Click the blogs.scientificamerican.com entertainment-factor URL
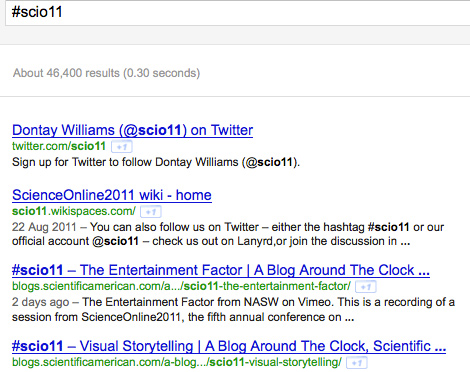470x372 pixels. (x=181, y=286)
